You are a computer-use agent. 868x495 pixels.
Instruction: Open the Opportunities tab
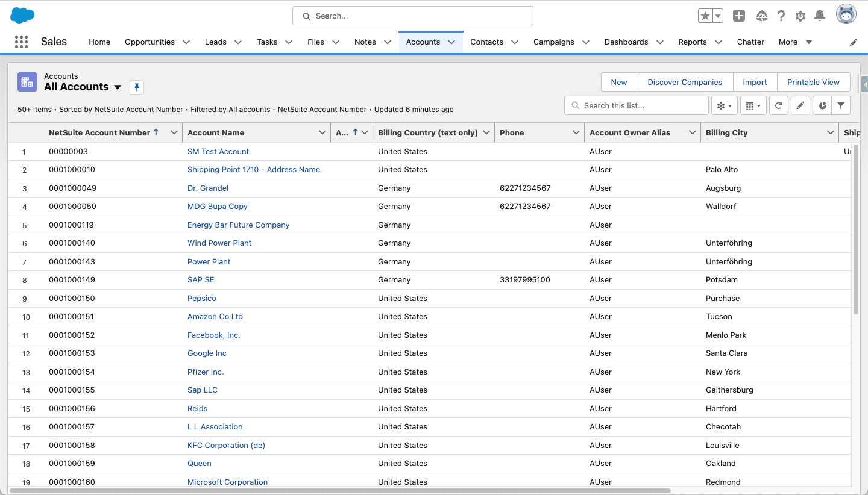click(149, 42)
